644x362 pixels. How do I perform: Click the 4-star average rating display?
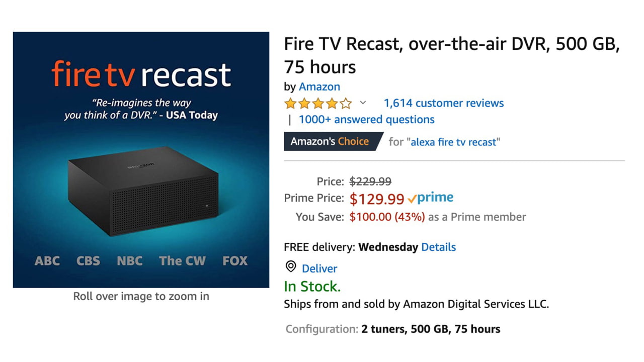pos(318,103)
